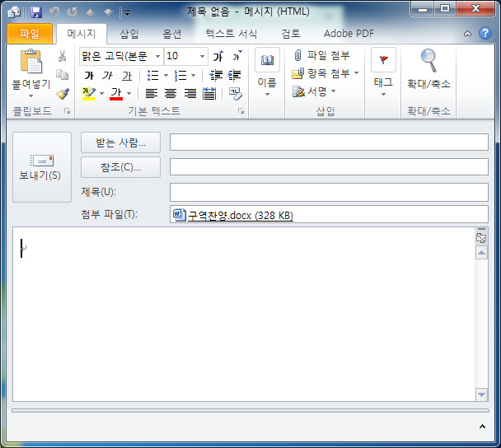Apply numbered list
Viewport: 501px width, 448px height.
pos(180,76)
